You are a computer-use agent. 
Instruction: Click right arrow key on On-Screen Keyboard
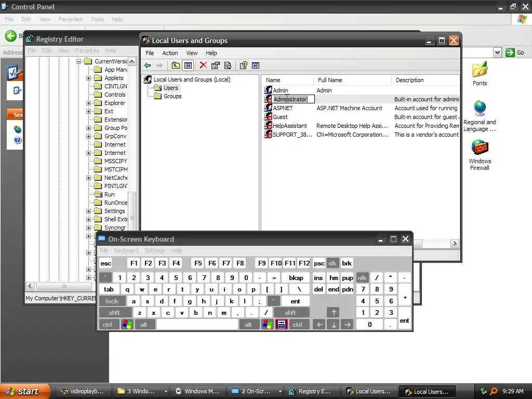pyautogui.click(x=348, y=325)
